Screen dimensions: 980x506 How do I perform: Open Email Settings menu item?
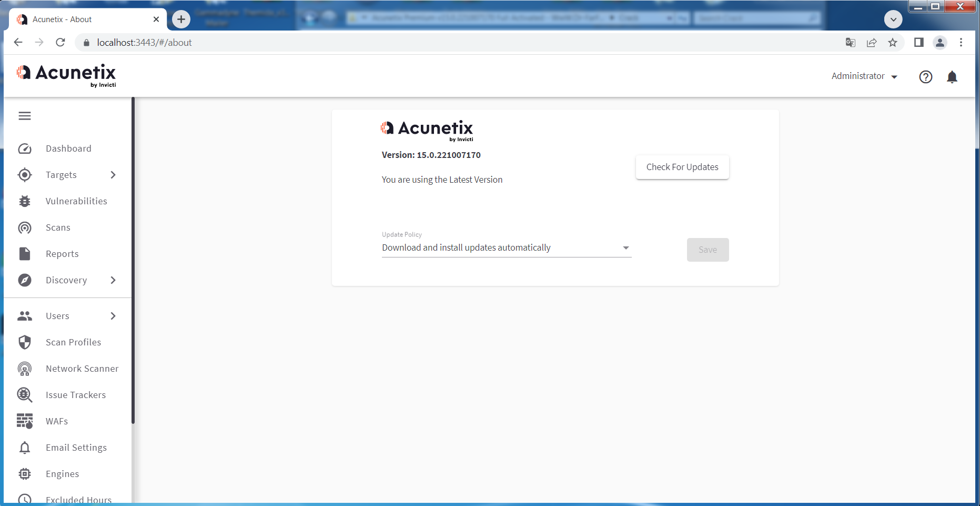pos(76,448)
